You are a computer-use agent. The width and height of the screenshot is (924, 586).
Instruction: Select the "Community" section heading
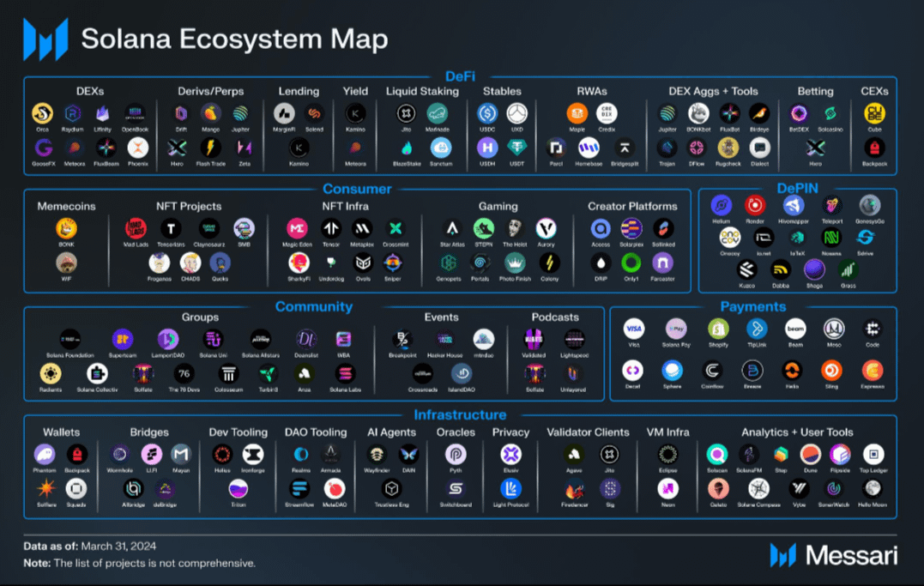pyautogui.click(x=314, y=306)
